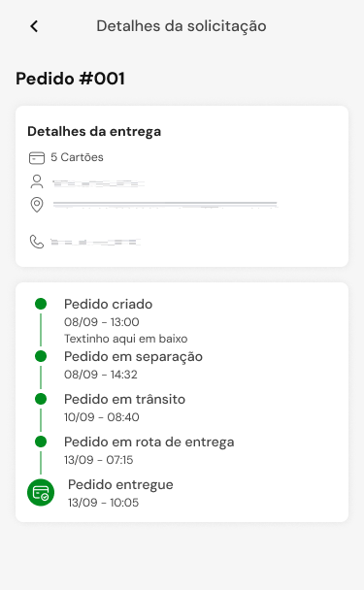The width and height of the screenshot is (364, 590).
Task: Select the Pedido em rota de entrega dot
Action: click(41, 442)
